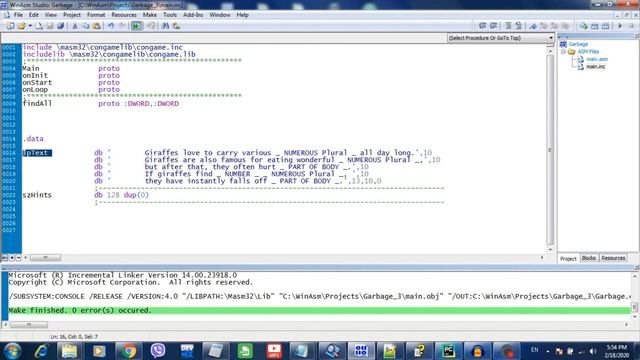Click the Redo arrow icon
Image resolution: width=640 pixels, height=360 pixels.
point(122,26)
